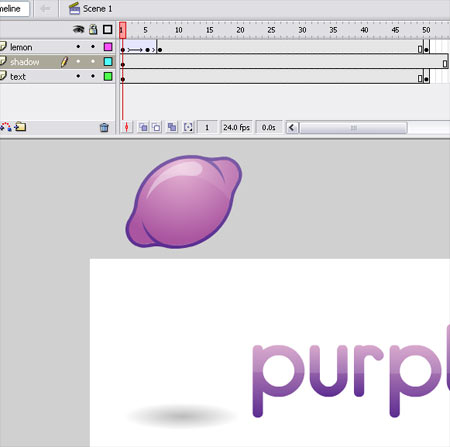Click frame 20 on the timeline ruler
The height and width of the screenshot is (447, 450).
pos(240,30)
